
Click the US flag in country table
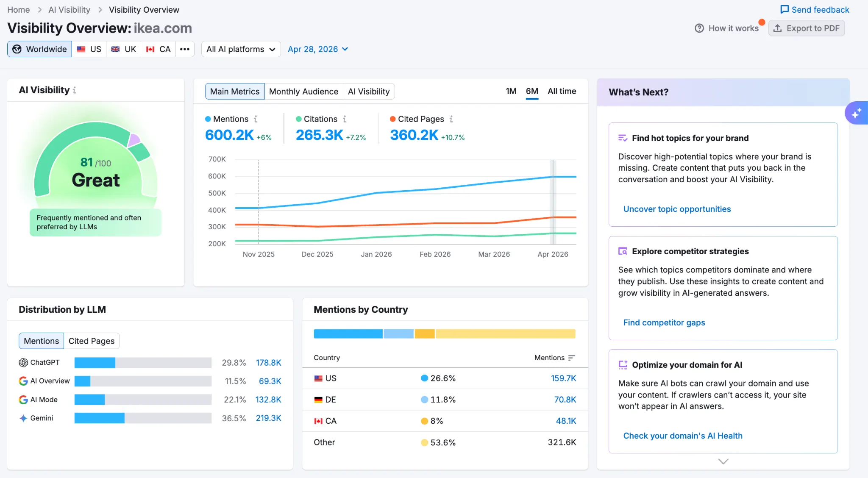(318, 378)
